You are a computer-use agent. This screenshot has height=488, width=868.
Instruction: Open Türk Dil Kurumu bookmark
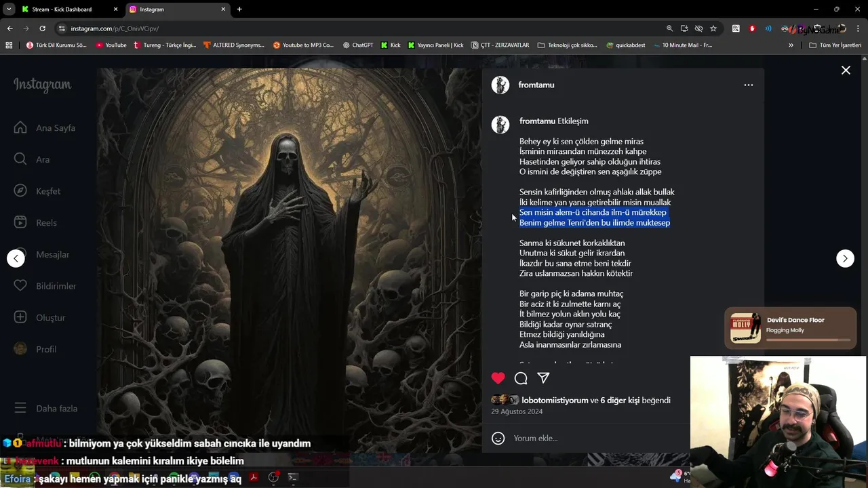pyautogui.click(x=56, y=45)
